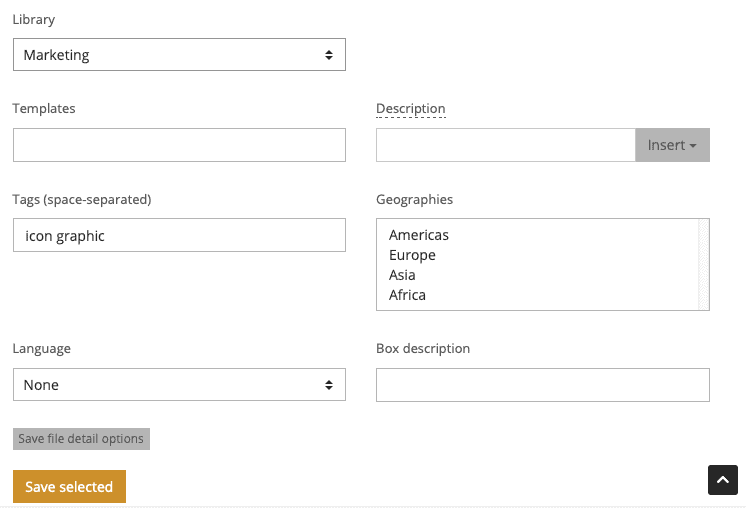Click the Tags field containing icon graphic
Screen dimensions: 746x508
(179, 235)
